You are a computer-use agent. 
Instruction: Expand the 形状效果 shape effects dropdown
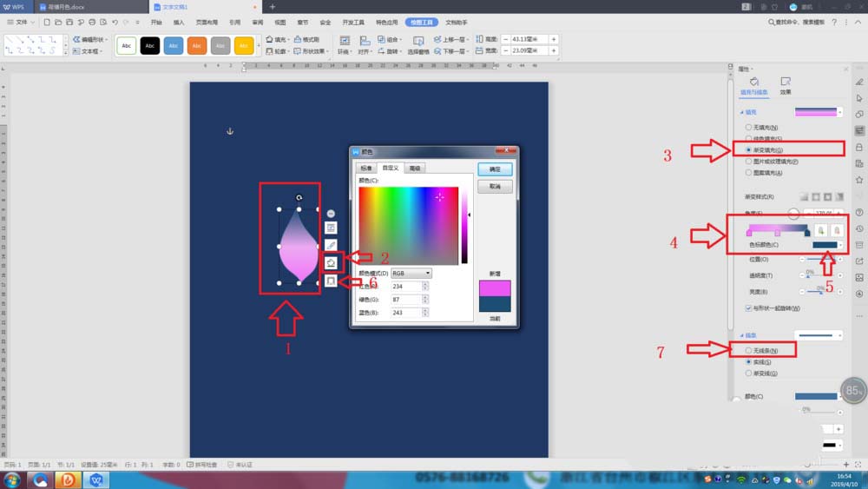[328, 51]
